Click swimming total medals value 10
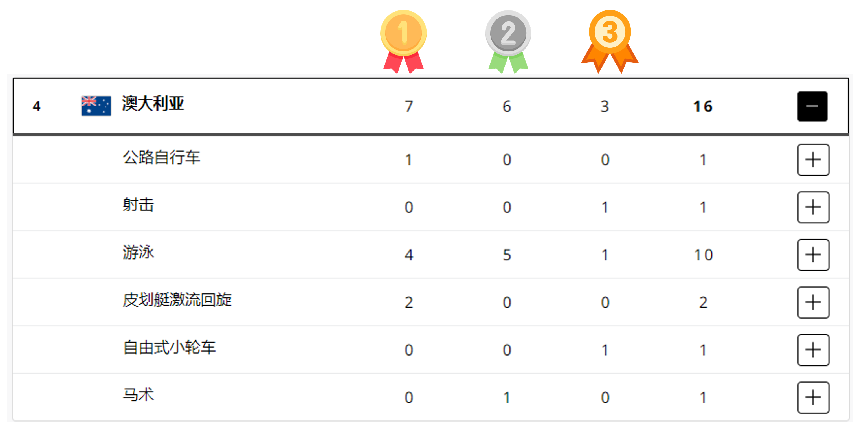The image size is (868, 443). [704, 255]
